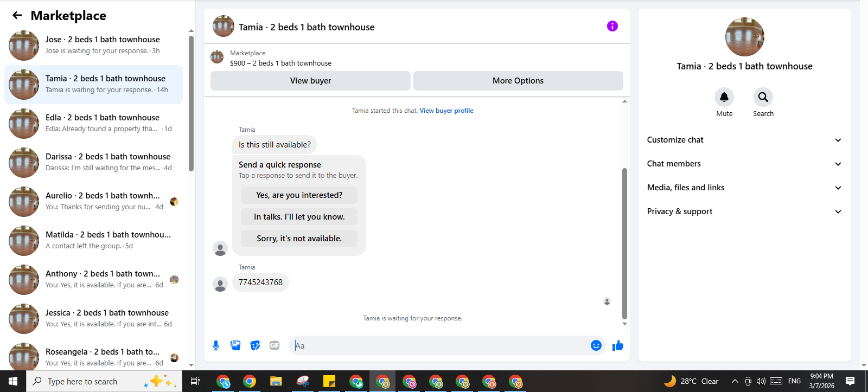Open emoji picker in message box
Image resolution: width=868 pixels, height=392 pixels.
click(596, 345)
